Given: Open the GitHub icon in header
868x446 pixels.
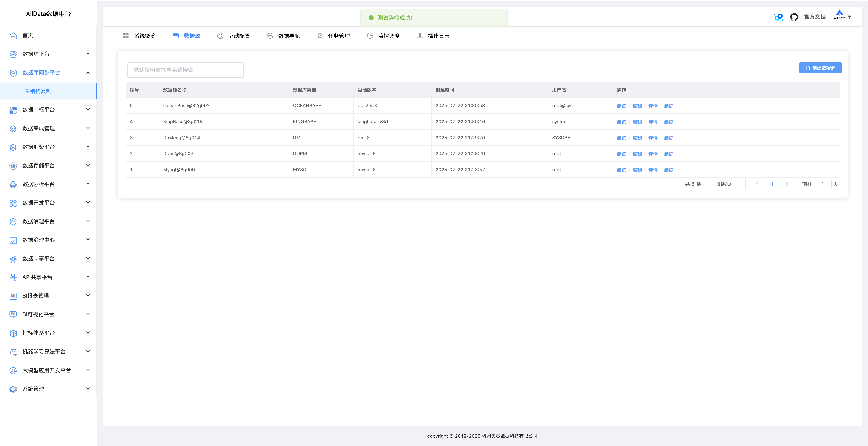Looking at the screenshot, I should [794, 17].
